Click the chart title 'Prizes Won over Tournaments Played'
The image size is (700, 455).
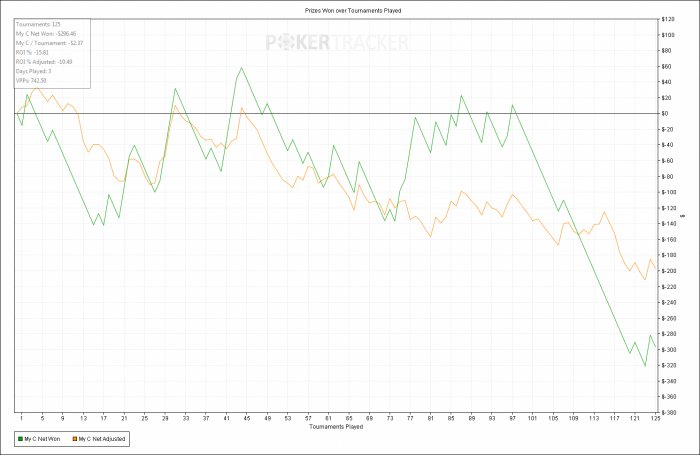[353, 10]
